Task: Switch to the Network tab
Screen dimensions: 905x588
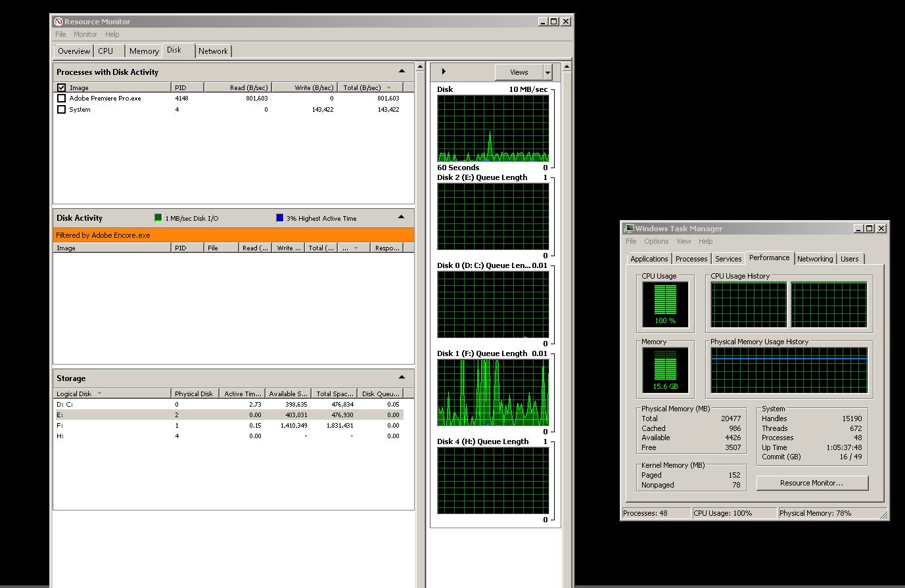Action: [x=213, y=51]
